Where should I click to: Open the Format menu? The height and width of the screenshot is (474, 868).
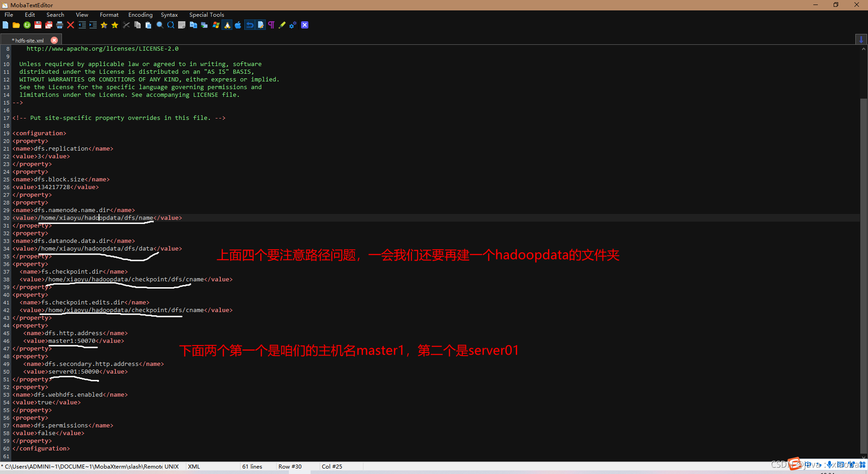coord(109,14)
